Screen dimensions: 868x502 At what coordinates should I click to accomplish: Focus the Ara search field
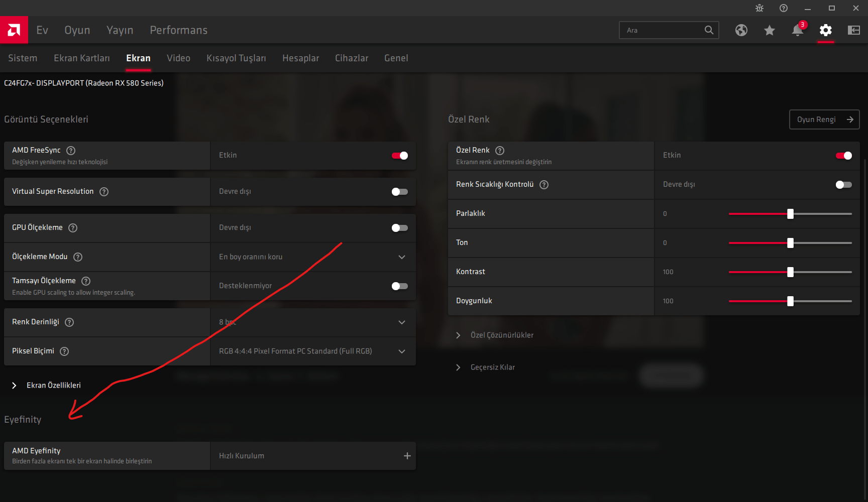click(x=669, y=30)
